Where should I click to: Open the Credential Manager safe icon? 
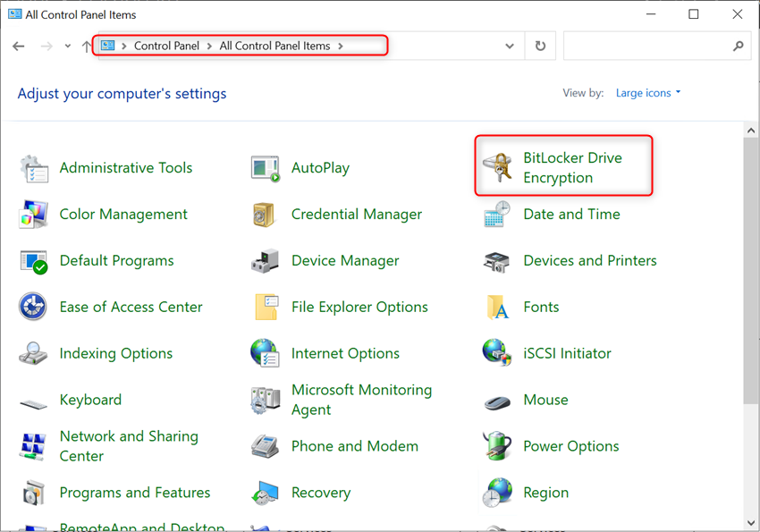(x=265, y=215)
